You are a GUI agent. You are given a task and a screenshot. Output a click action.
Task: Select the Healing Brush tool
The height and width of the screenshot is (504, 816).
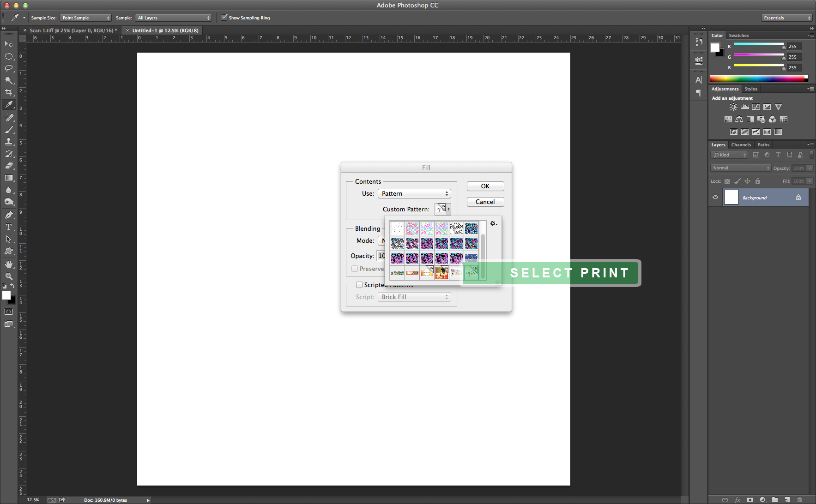[x=9, y=118]
